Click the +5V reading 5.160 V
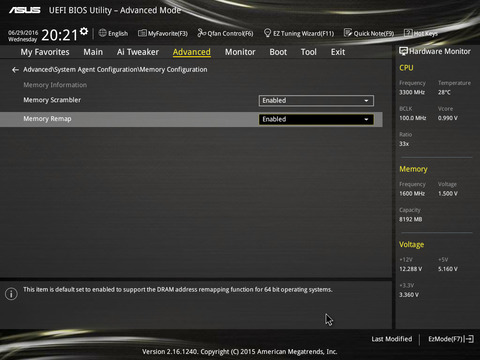This screenshot has width=480, height=360. pos(448,269)
